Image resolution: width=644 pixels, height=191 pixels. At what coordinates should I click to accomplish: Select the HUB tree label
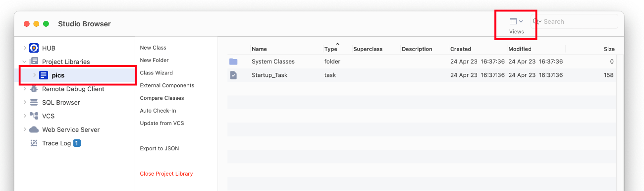(x=49, y=48)
